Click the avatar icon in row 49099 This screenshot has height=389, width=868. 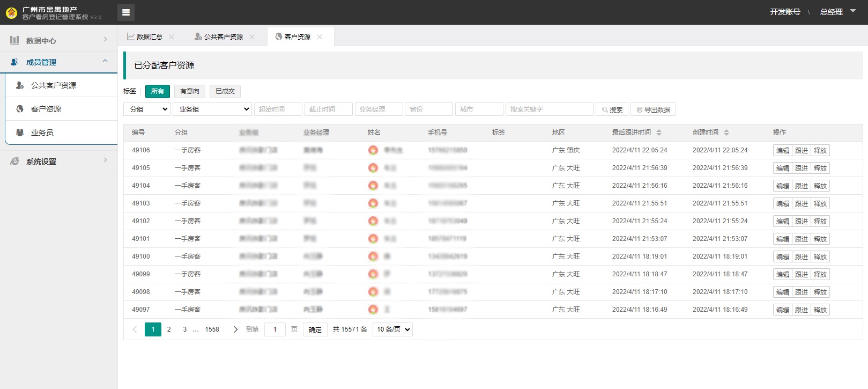[373, 274]
